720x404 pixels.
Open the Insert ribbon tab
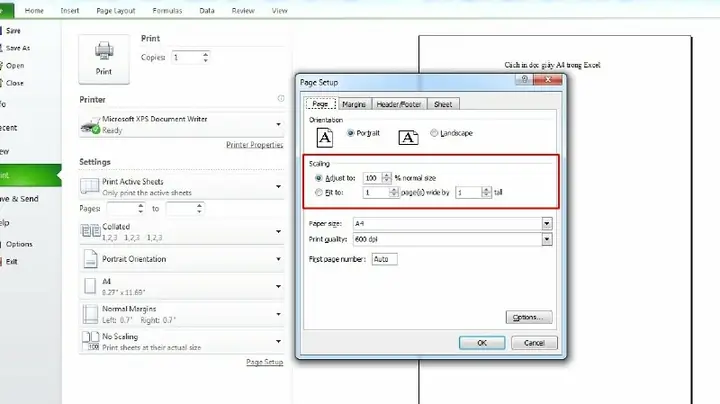tap(70, 11)
